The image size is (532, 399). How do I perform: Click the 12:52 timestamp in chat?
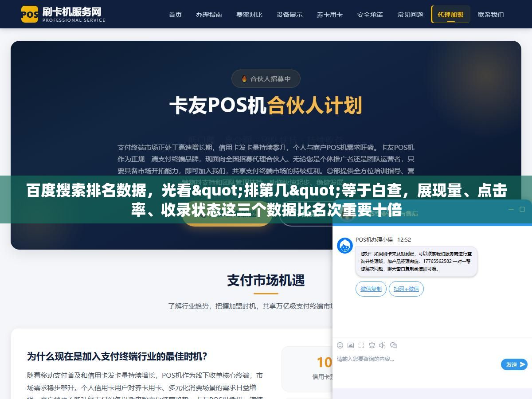coord(404,239)
